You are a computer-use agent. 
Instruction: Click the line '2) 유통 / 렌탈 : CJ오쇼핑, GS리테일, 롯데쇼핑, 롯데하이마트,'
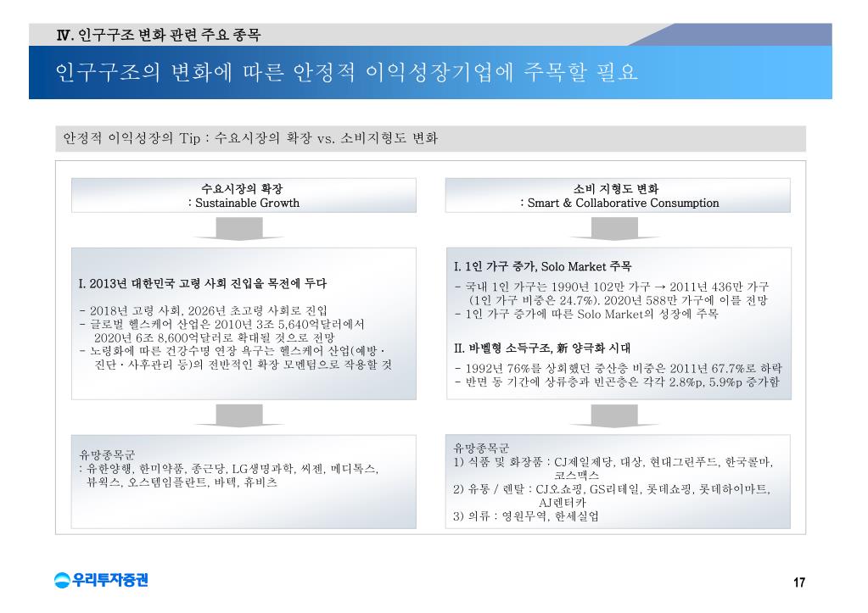pos(612,489)
